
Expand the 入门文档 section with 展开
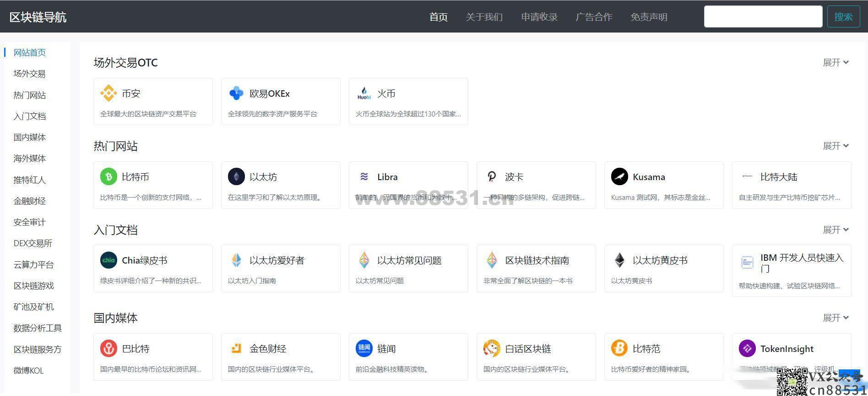(x=835, y=230)
